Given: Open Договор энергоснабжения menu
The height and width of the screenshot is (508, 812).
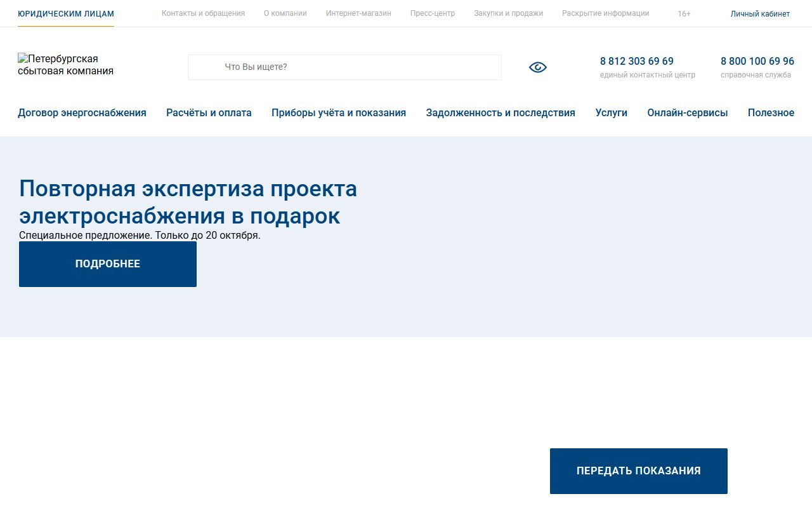Looking at the screenshot, I should click(x=82, y=113).
